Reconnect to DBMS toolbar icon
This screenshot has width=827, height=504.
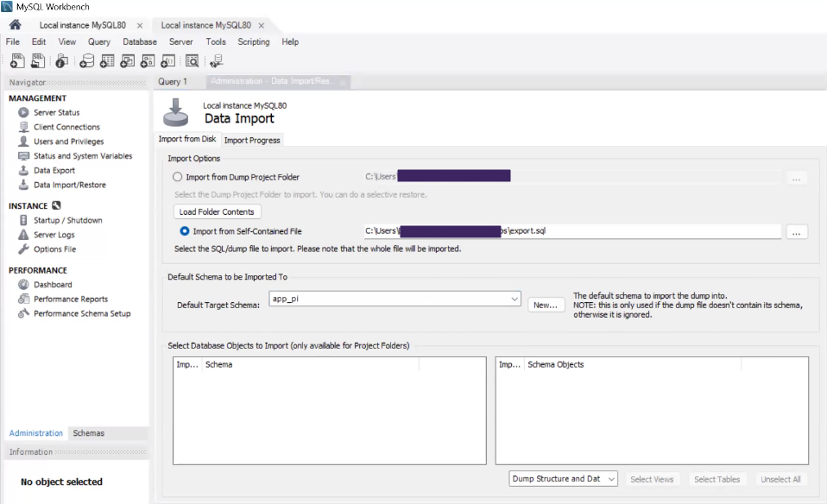(216, 61)
